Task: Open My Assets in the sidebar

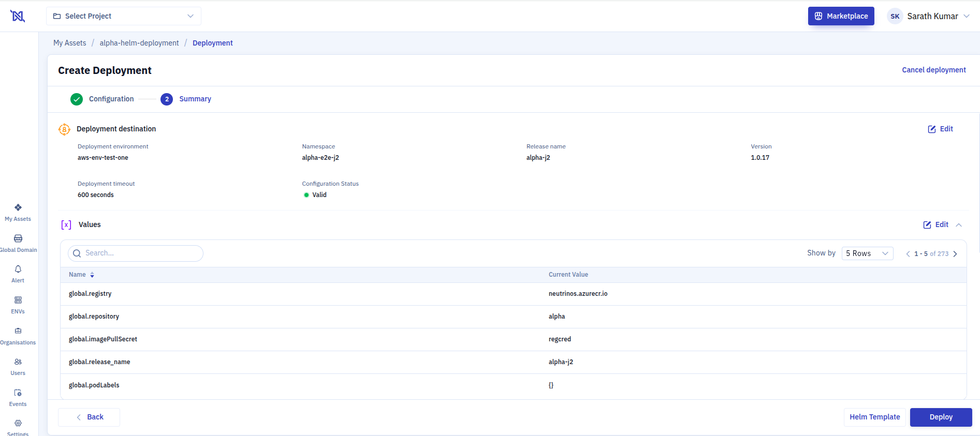Action: 18,213
